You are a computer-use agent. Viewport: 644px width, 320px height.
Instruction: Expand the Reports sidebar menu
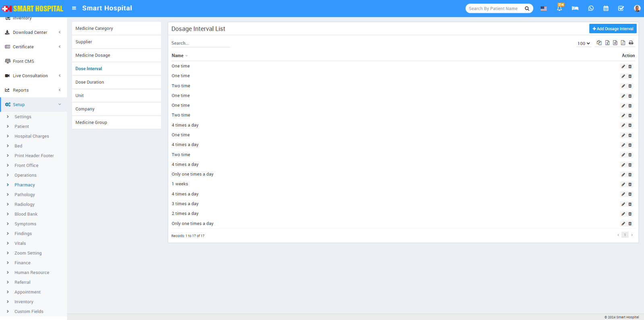(x=33, y=90)
